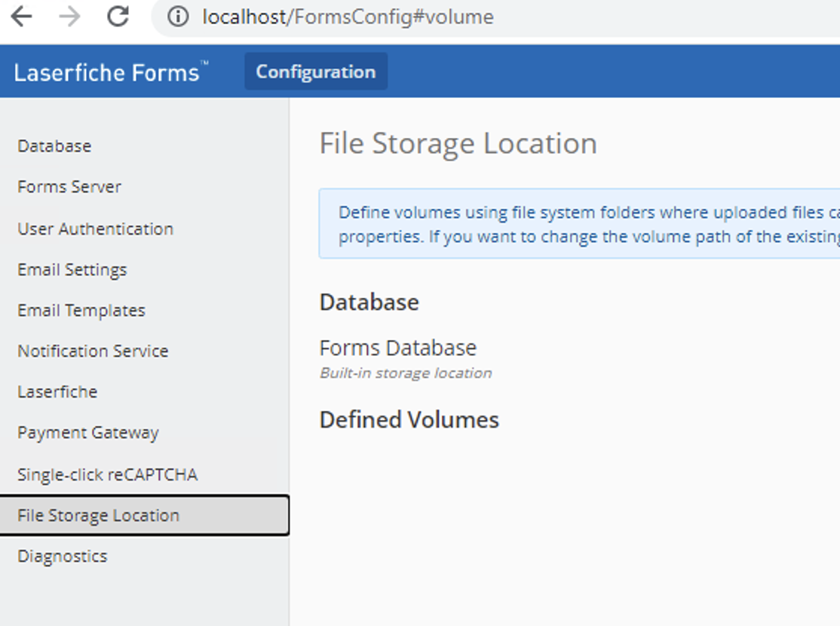The image size is (840, 626).
Task: Click the Defined Volumes heading
Action: pyautogui.click(x=409, y=419)
